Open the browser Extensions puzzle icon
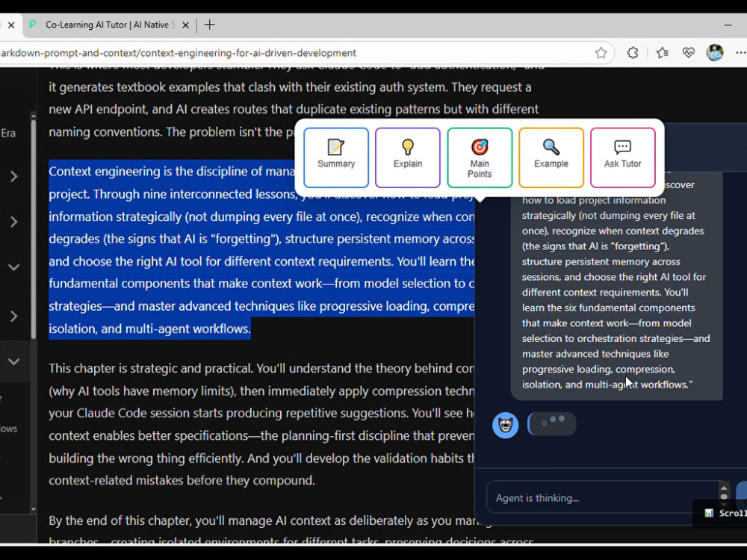Image resolution: width=747 pixels, height=560 pixels. (x=633, y=53)
